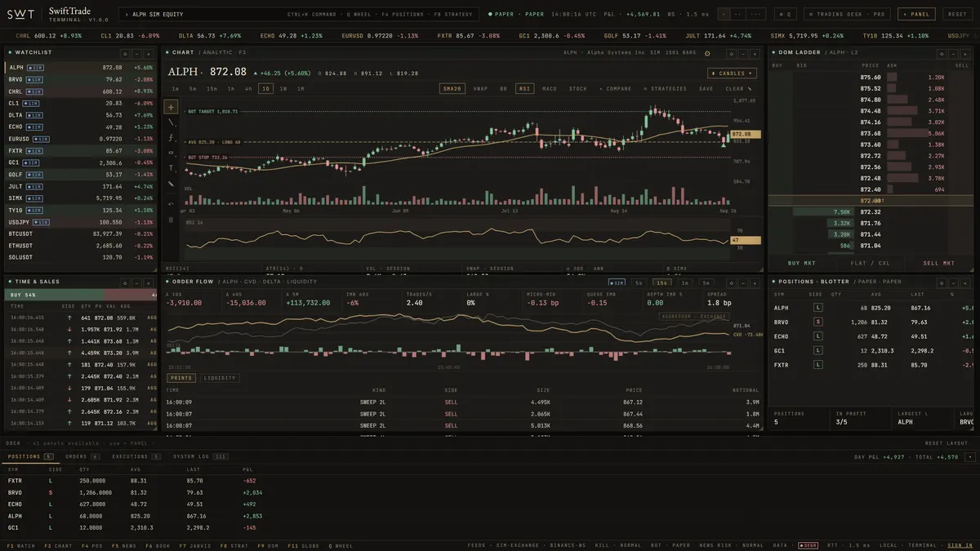Open the Strategies menu in chart
The image size is (980, 551).
pos(665,88)
